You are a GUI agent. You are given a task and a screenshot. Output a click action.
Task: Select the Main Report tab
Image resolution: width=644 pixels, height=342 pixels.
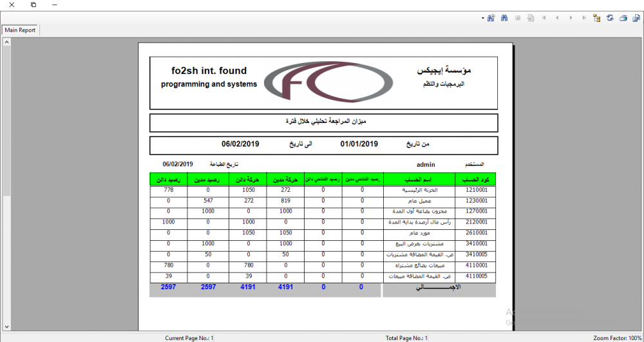point(20,30)
